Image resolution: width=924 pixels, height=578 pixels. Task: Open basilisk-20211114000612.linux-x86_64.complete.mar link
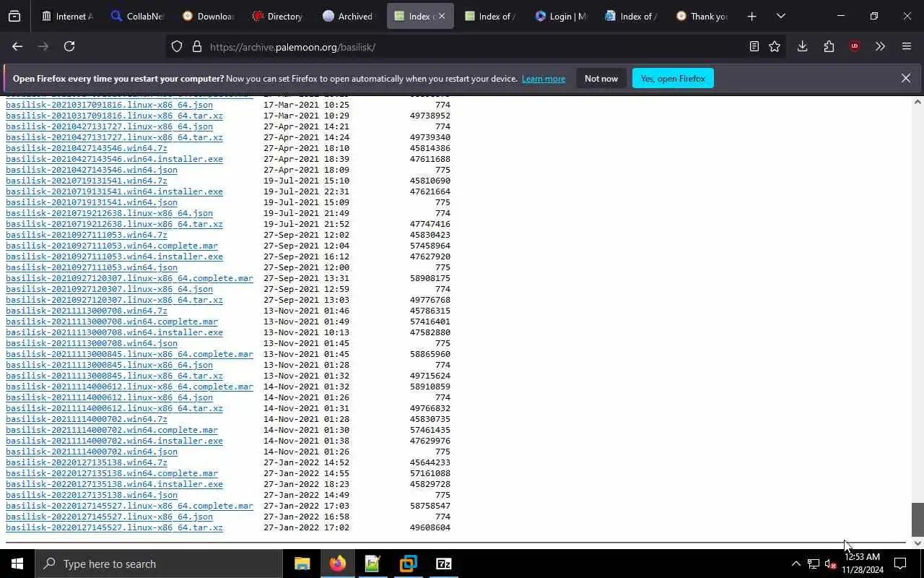(x=129, y=387)
